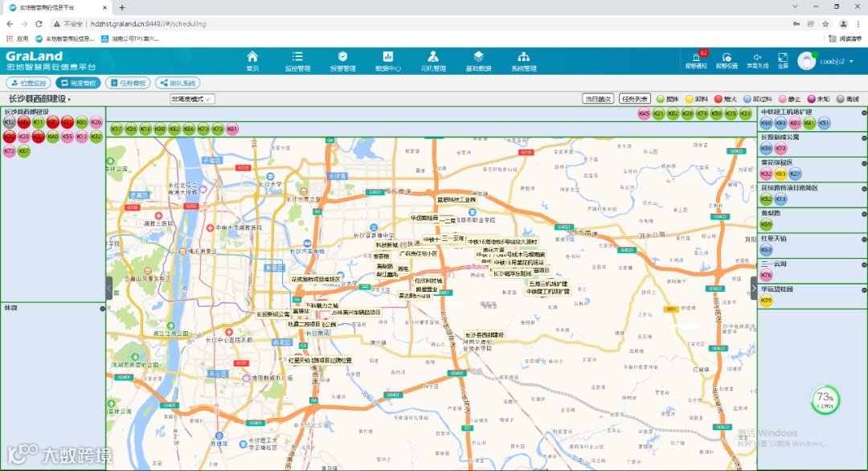Expand the 长沙县西部建设 station selector
The height and width of the screenshot is (471, 868).
[40, 99]
